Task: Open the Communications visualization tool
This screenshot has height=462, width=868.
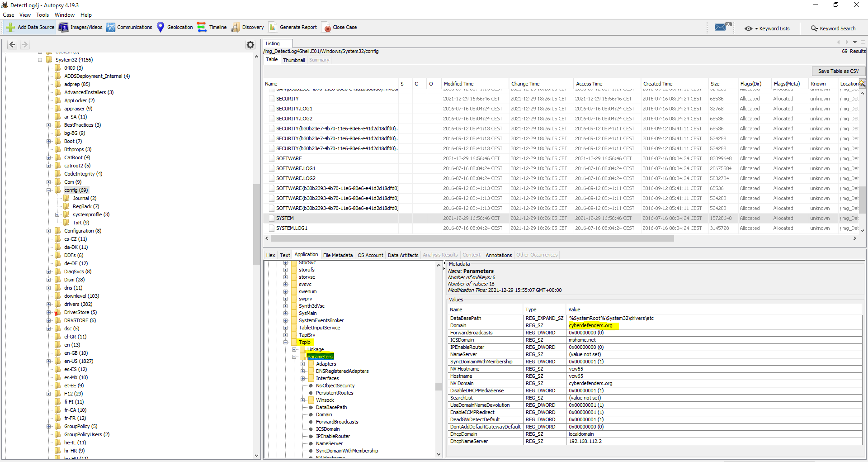Action: (x=129, y=27)
